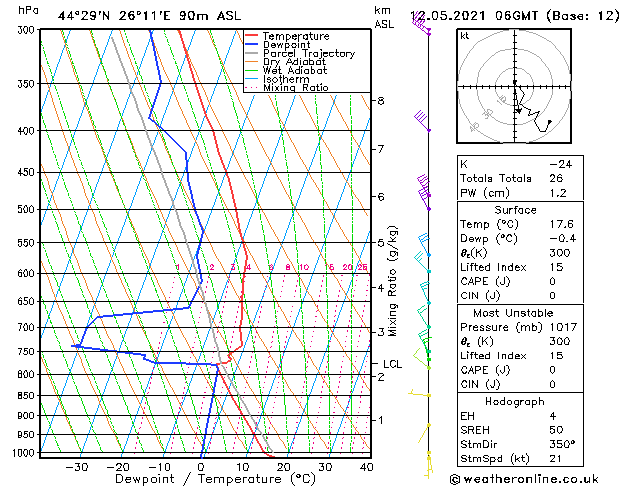Image resolution: width=629 pixels, height=486 pixels.
Task: Click the Parcel Trajectory legend label
Action: [309, 53]
